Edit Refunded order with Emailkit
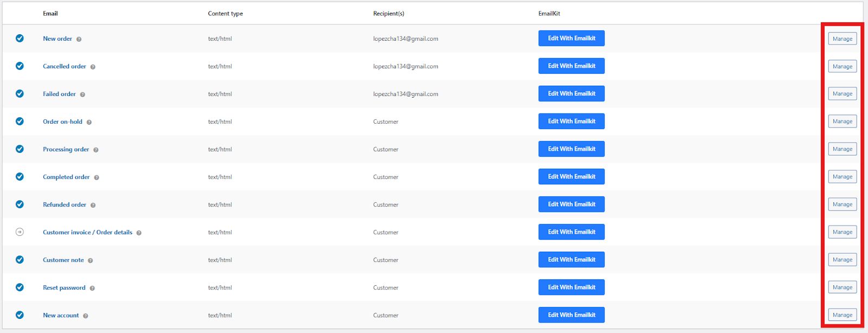The image size is (868, 333). click(571, 204)
